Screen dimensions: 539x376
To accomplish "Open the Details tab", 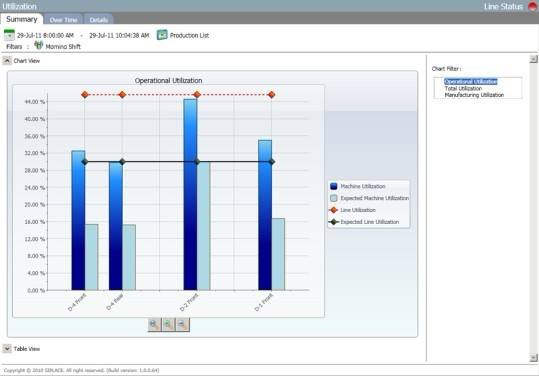I will tap(99, 20).
